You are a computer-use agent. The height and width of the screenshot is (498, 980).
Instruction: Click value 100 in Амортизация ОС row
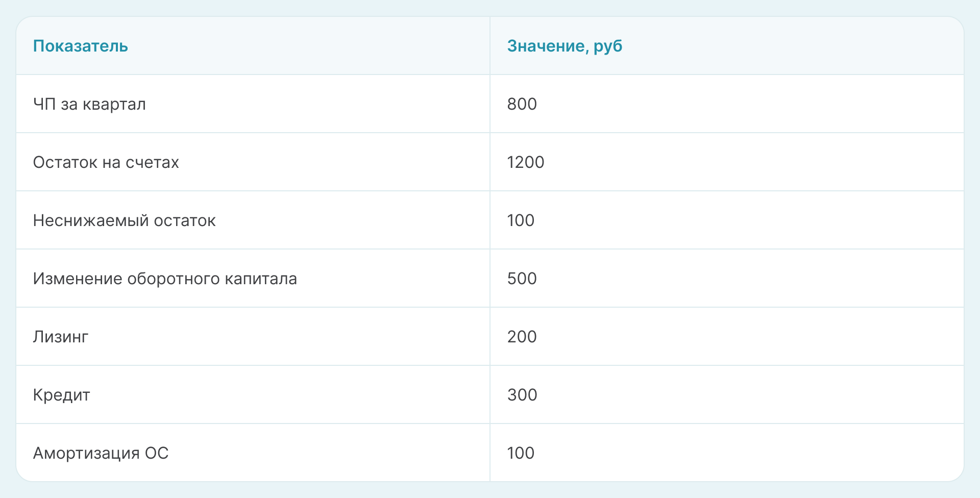point(521,453)
